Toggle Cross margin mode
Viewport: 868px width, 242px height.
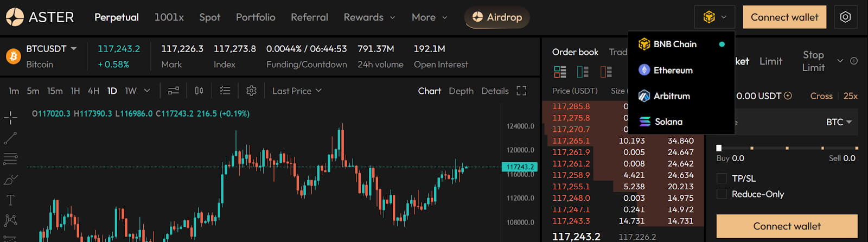click(x=821, y=96)
